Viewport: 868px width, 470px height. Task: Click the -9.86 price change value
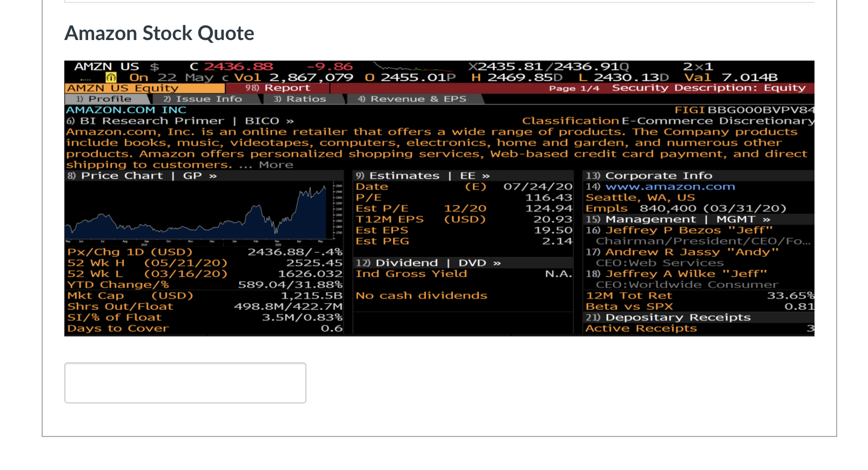[330, 67]
